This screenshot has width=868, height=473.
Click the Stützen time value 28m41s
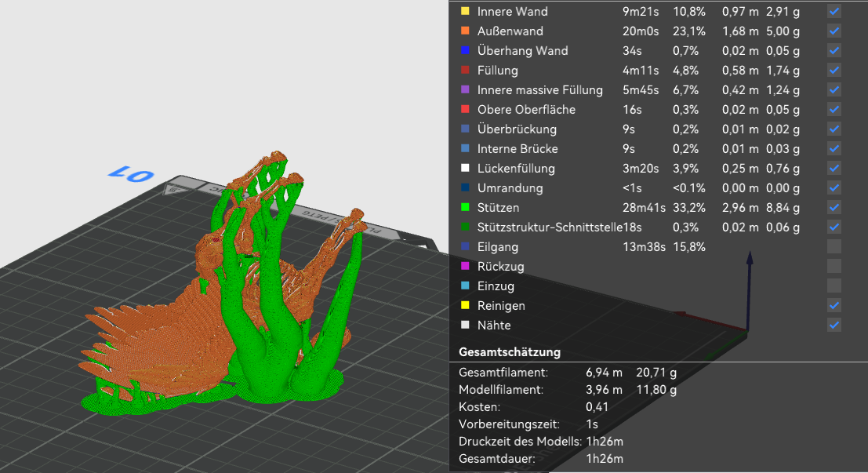(x=644, y=208)
